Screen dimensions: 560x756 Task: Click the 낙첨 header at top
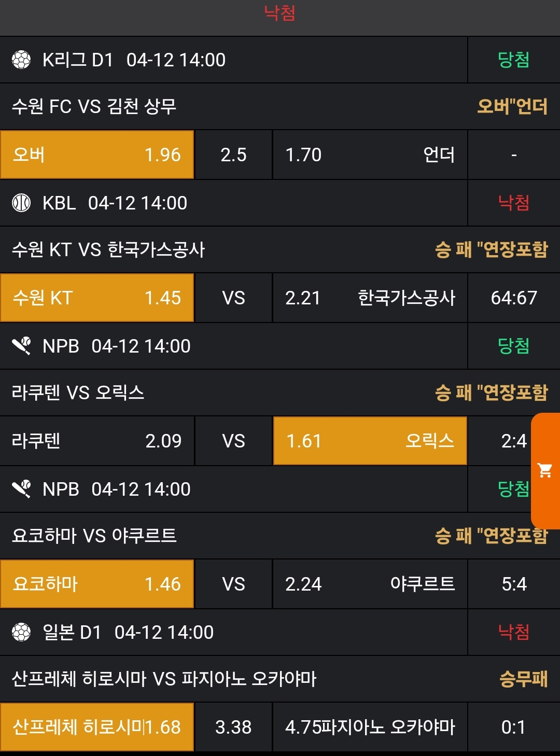click(x=279, y=13)
